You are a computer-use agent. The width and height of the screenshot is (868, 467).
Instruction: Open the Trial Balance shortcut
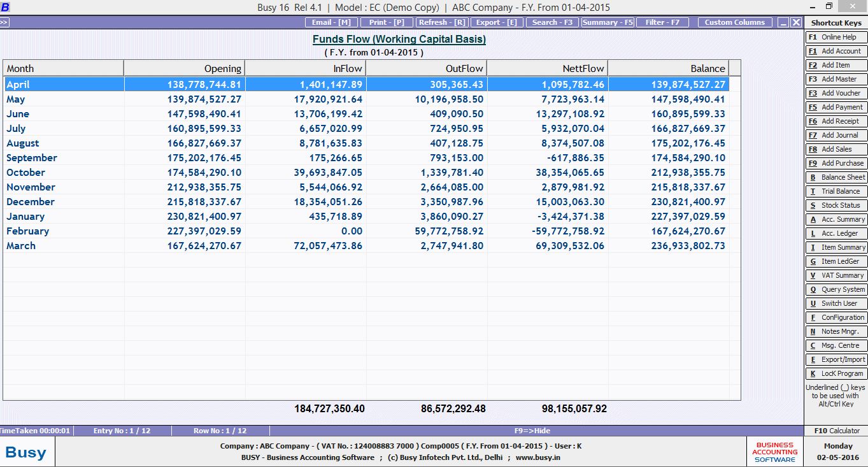836,191
